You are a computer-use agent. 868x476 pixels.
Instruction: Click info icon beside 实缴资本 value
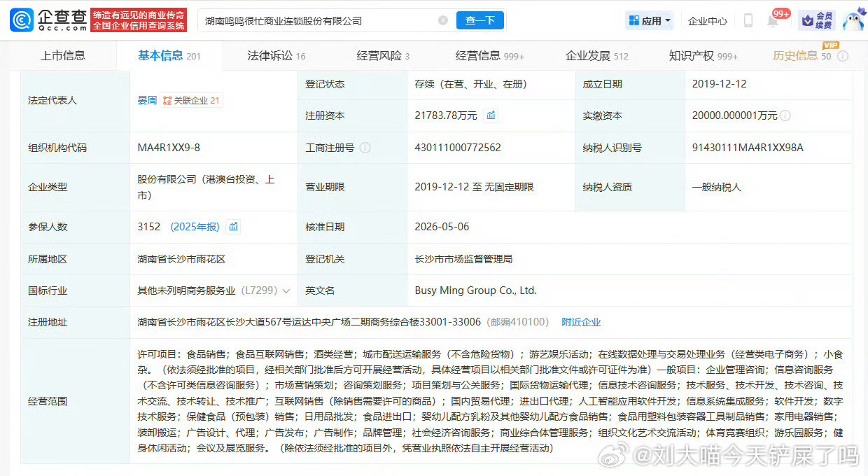point(785,115)
